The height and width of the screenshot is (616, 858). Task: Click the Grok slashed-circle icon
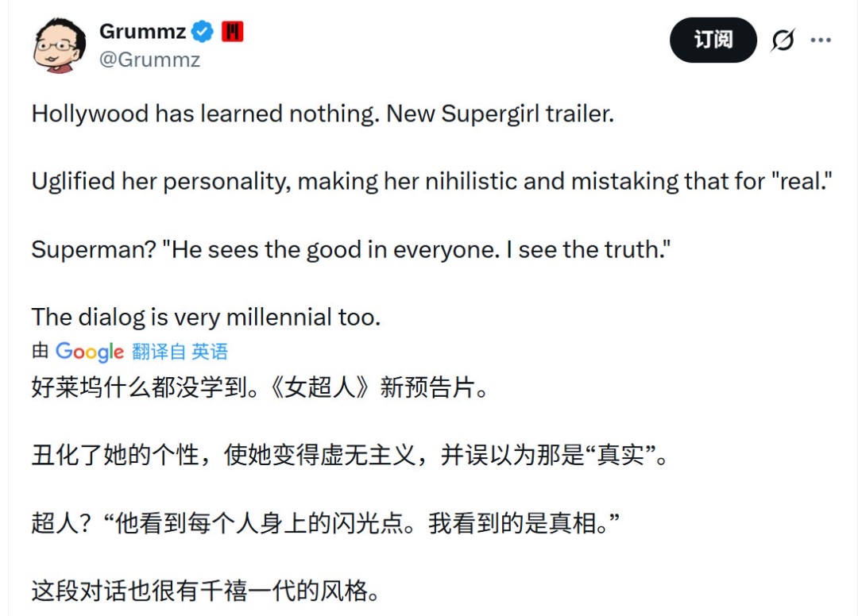[783, 40]
